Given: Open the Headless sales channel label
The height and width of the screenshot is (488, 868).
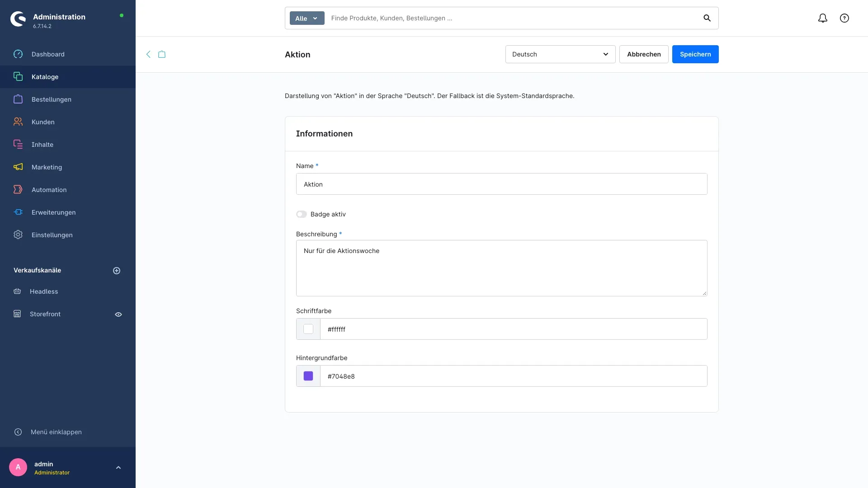Looking at the screenshot, I should [x=44, y=291].
